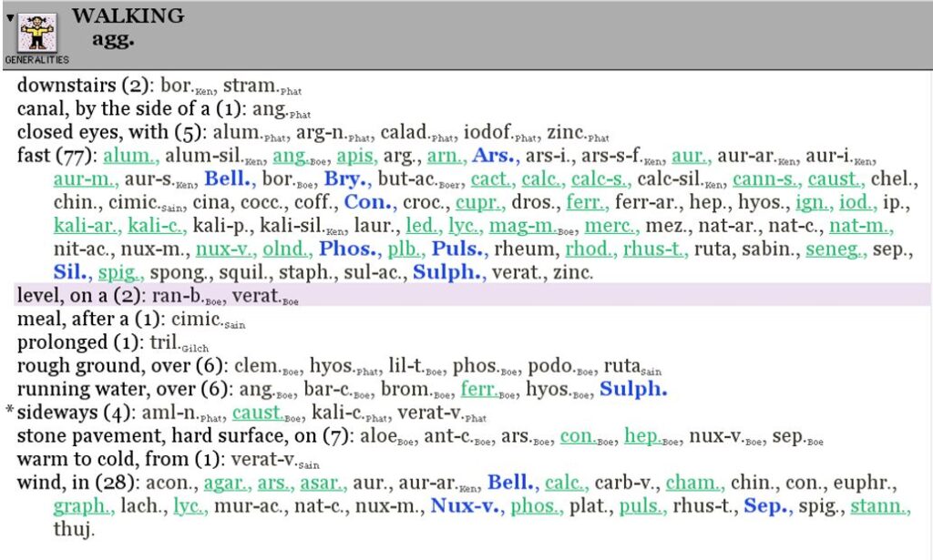Image resolution: width=933 pixels, height=560 pixels.
Task: Choose the "meal, after a (1)" rubric
Action: [x=93, y=319]
